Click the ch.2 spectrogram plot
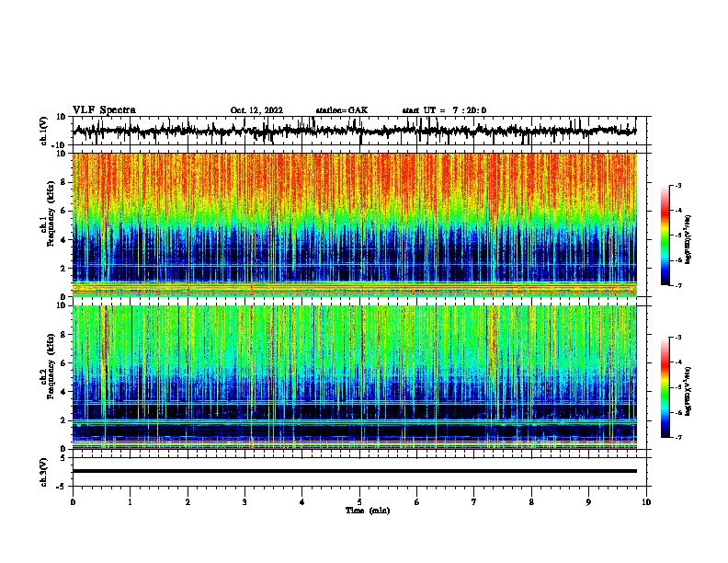 point(355,377)
